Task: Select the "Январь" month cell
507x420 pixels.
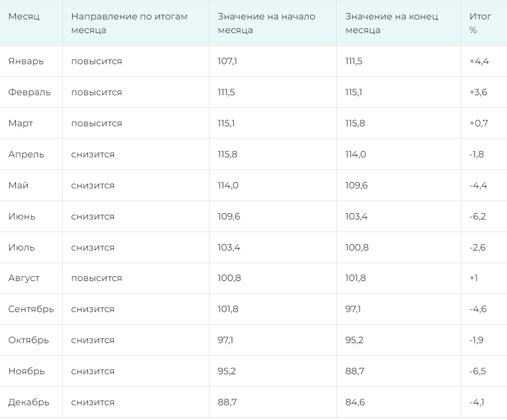Action: pos(26,61)
